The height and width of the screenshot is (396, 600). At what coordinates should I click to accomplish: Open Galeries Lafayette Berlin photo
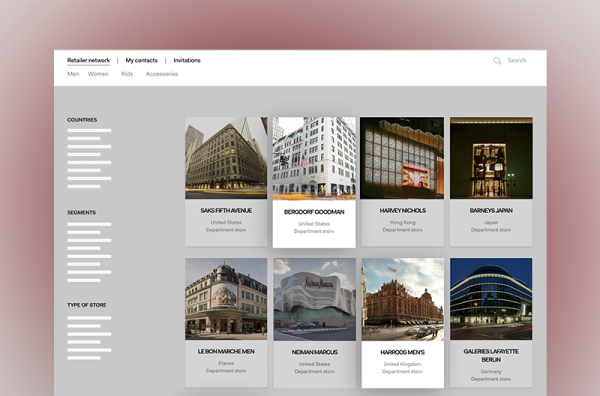pos(491,299)
